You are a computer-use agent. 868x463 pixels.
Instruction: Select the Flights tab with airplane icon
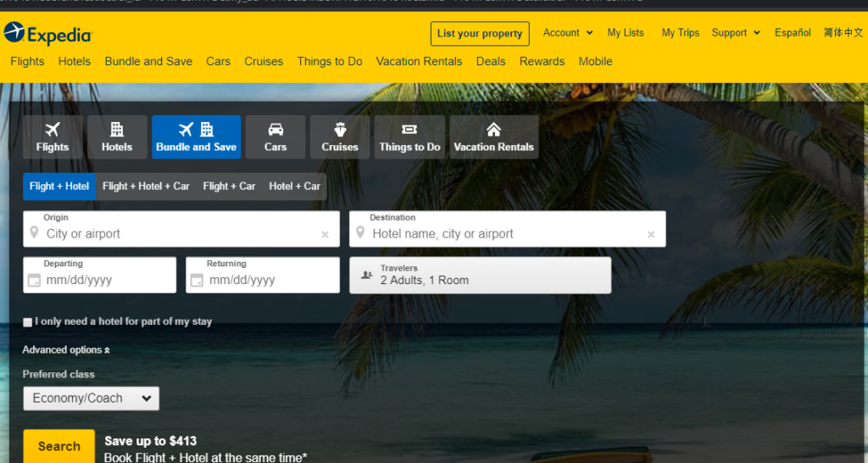[x=53, y=137]
